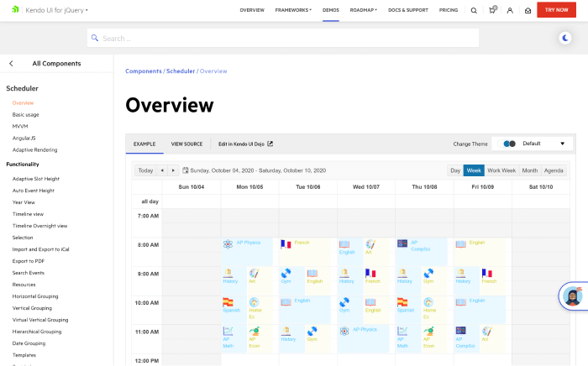Open the calendar date picker icon
This screenshot has width=588, height=366.
[x=186, y=170]
